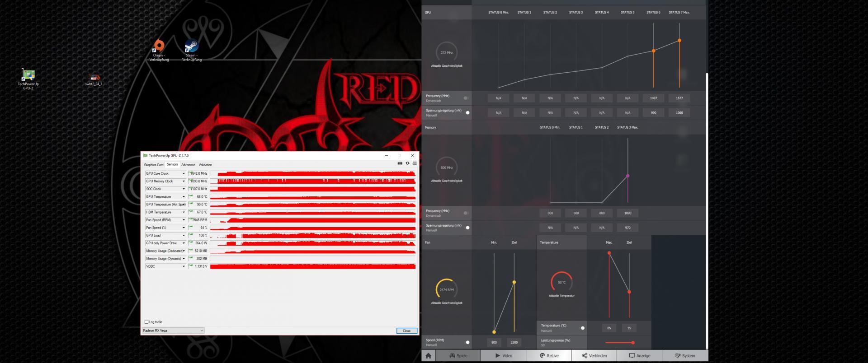
Task: Toggle GPU Spannungsregelung (mV) manual switch
Action: point(466,112)
